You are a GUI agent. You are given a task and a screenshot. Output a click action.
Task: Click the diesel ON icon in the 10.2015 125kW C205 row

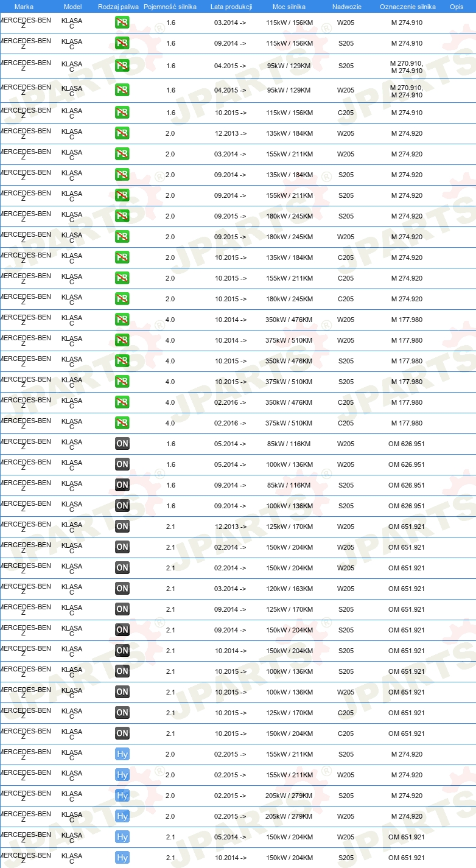coord(122,713)
